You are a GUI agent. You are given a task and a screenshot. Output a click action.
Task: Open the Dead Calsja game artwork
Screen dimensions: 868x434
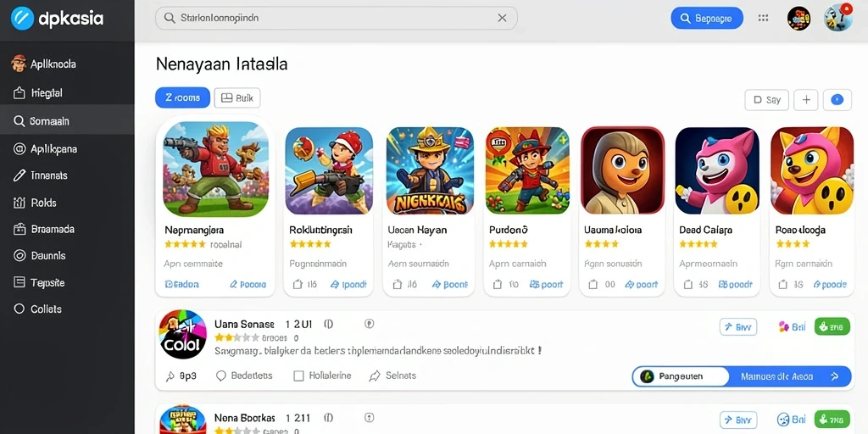click(717, 170)
